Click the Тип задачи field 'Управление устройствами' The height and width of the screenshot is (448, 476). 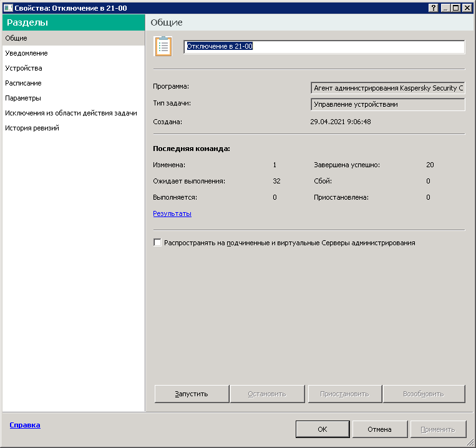click(x=387, y=104)
